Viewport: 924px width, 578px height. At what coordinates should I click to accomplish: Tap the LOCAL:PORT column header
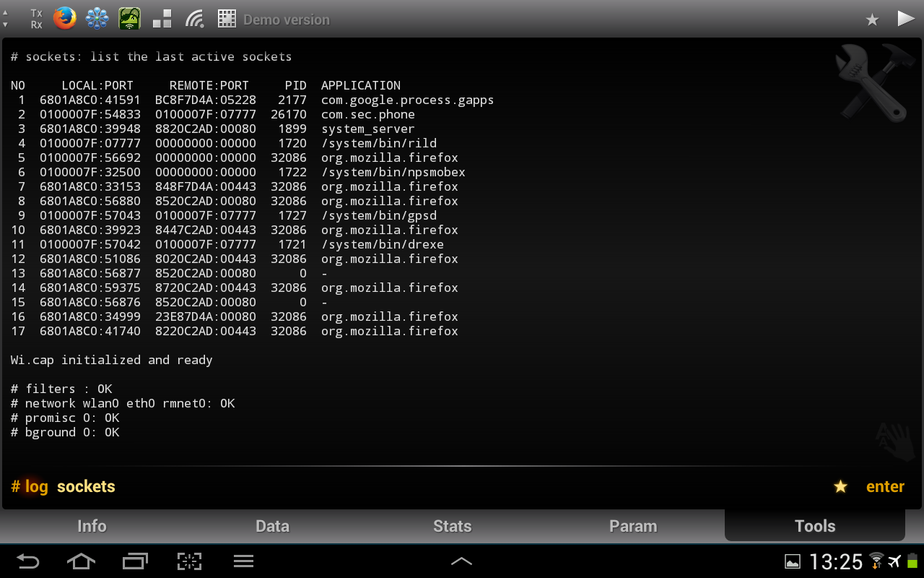pos(97,85)
